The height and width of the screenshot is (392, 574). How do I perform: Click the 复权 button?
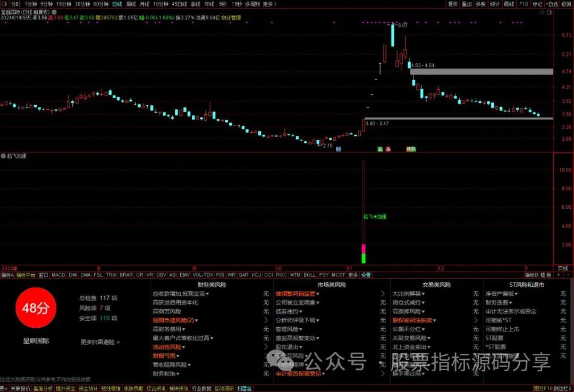point(453,4)
